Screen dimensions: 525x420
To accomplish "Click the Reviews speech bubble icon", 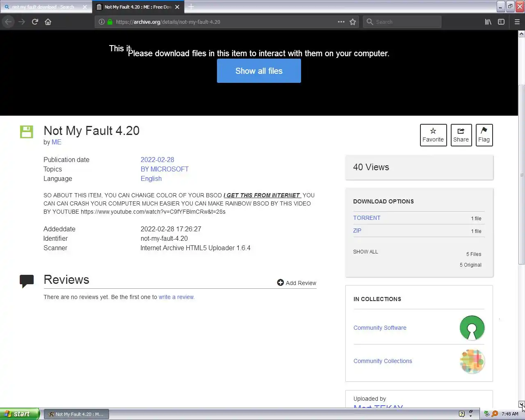I will (x=27, y=281).
